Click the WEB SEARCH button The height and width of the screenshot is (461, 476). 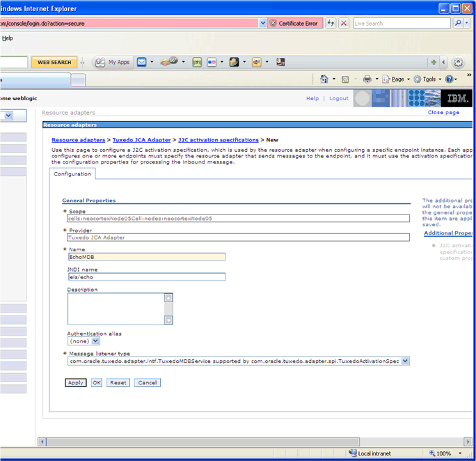click(54, 62)
